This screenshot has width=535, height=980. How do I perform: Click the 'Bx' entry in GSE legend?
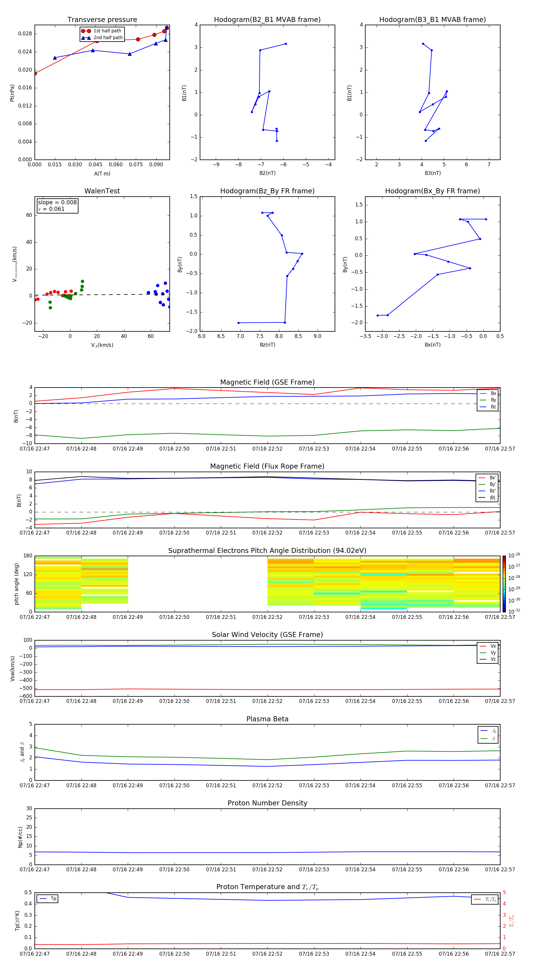[x=488, y=394]
